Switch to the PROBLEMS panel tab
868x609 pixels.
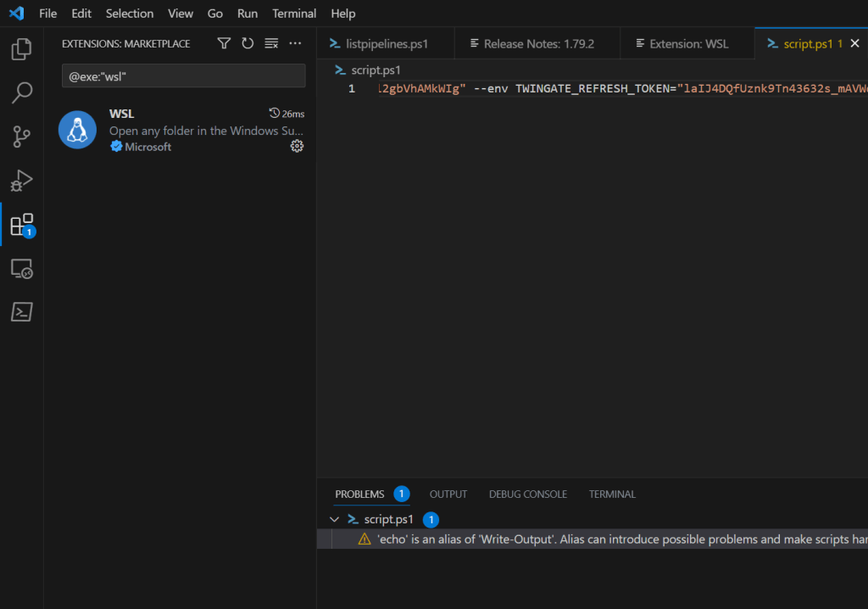point(359,494)
